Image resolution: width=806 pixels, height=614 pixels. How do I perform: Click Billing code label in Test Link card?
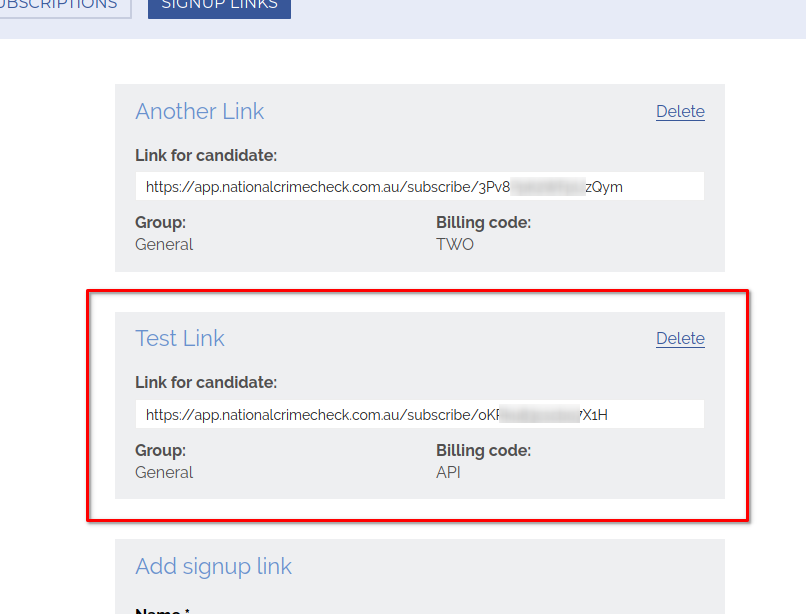tap(483, 450)
